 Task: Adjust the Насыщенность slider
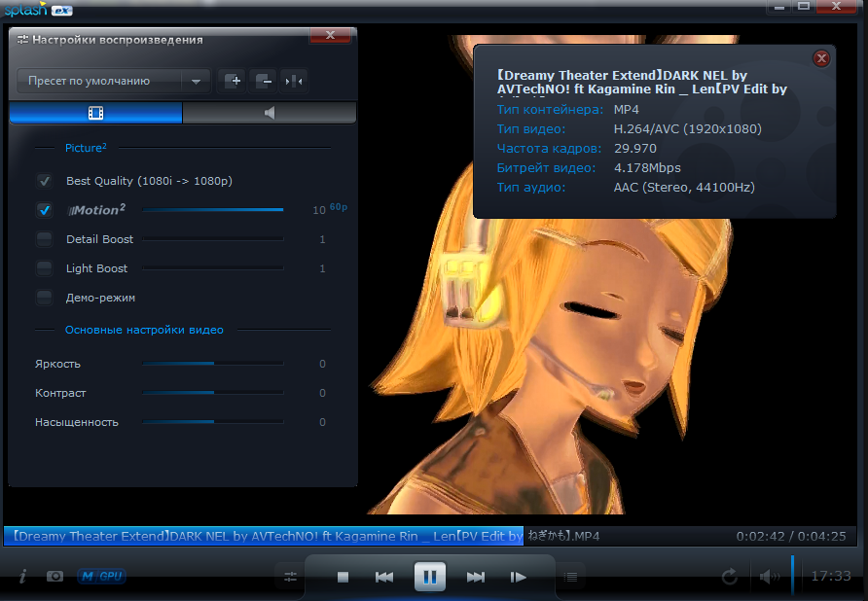[213, 422]
